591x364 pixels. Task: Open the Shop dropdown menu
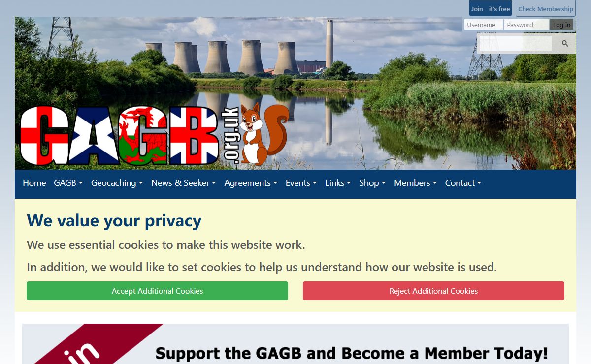pos(372,183)
